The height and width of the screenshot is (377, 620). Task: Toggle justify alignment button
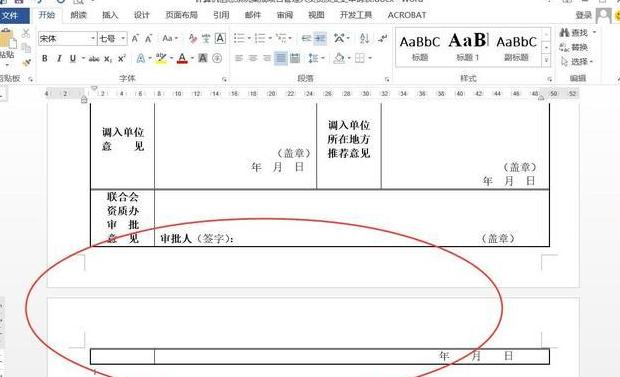point(281,59)
